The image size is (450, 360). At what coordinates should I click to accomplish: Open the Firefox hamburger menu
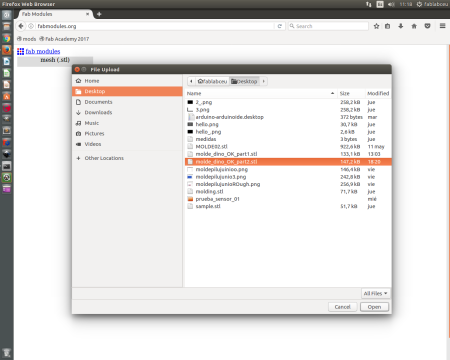point(443,26)
